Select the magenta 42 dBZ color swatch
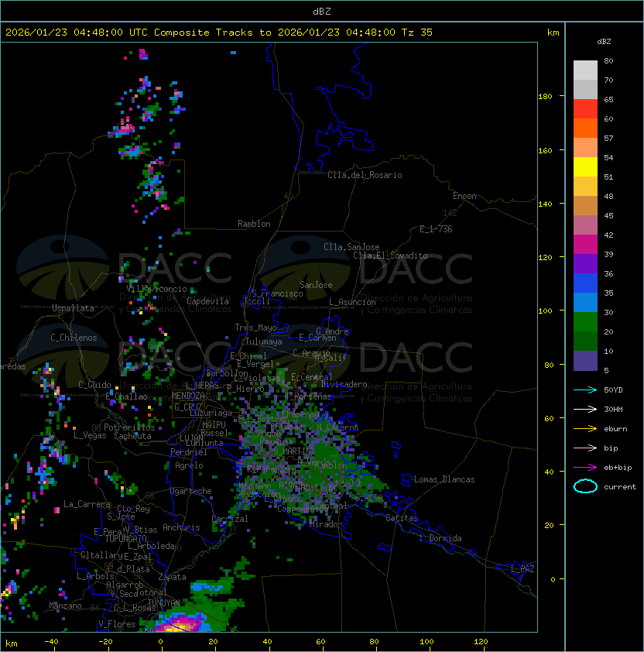The height and width of the screenshot is (652, 644). 585,245
